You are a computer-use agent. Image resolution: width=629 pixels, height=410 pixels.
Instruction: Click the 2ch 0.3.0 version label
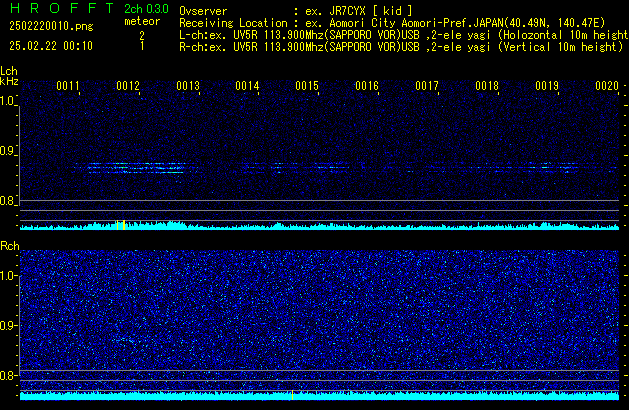[x=146, y=9]
